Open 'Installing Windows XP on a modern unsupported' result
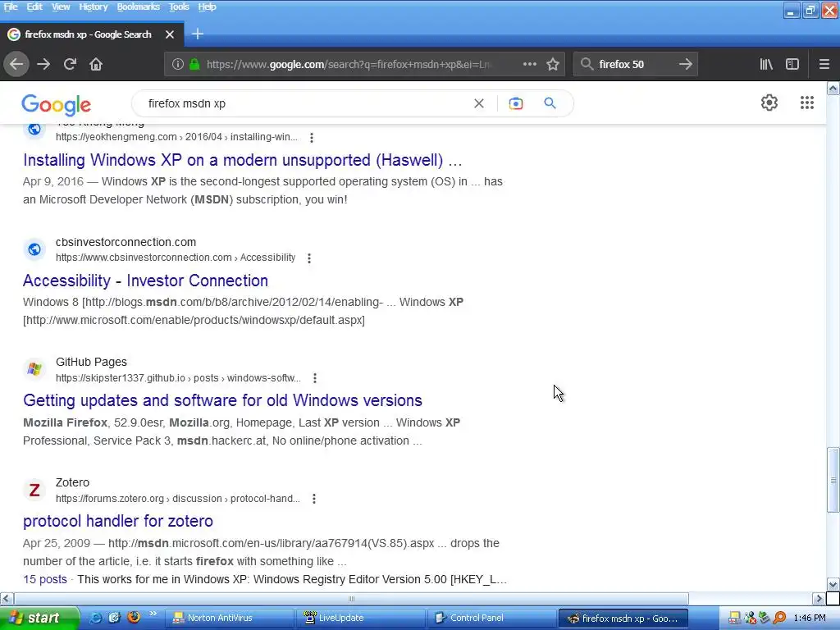Screen dimensions: 840x630 pyautogui.click(x=242, y=160)
